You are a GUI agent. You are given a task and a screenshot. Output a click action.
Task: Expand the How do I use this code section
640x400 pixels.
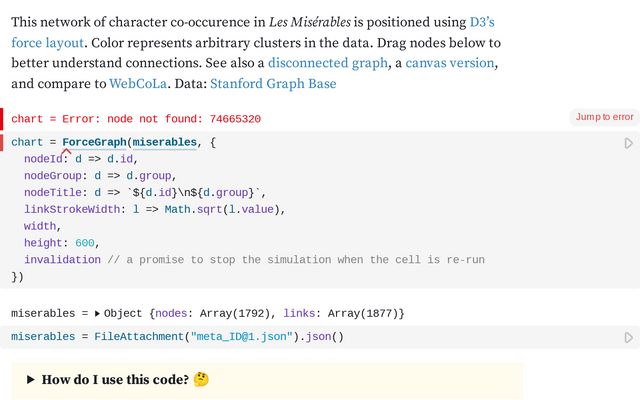(31, 380)
